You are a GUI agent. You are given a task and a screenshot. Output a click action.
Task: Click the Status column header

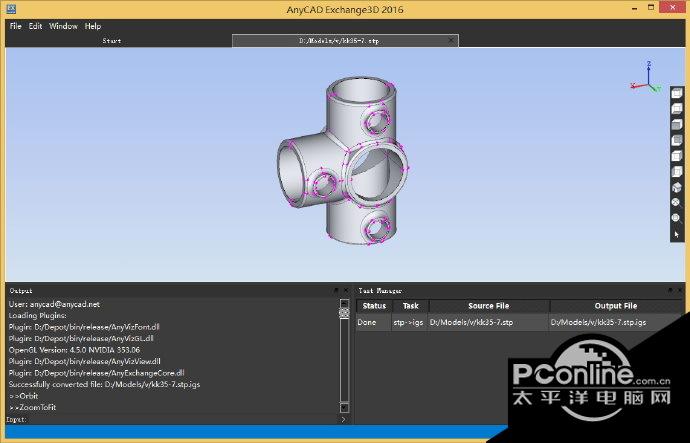[374, 306]
